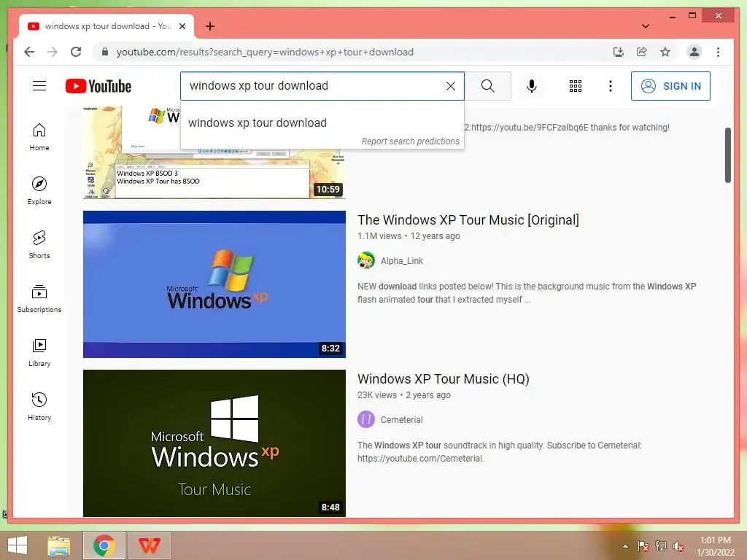
Task: Open a new tab with the plus button
Action: [209, 26]
